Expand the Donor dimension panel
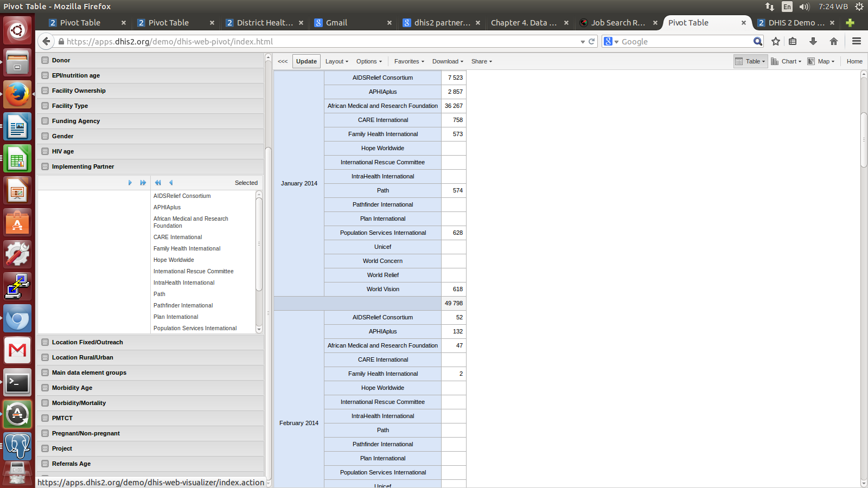Viewport: 868px width, 488px height. [x=61, y=60]
